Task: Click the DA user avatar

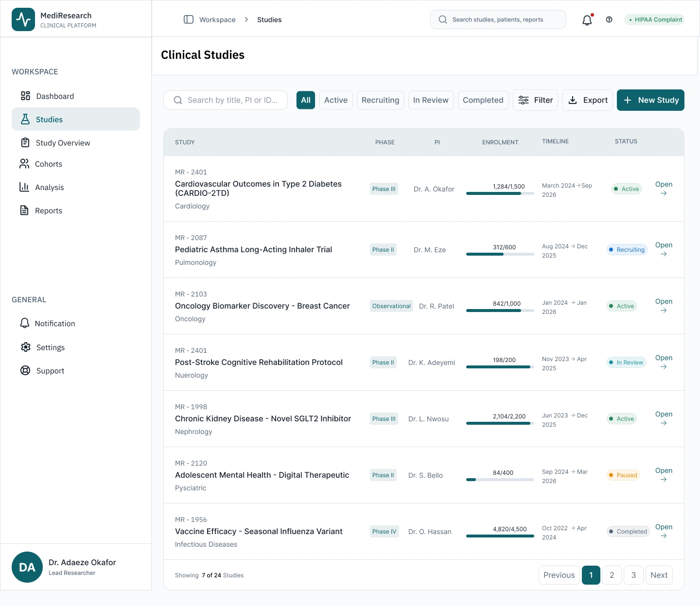Action: click(27, 567)
